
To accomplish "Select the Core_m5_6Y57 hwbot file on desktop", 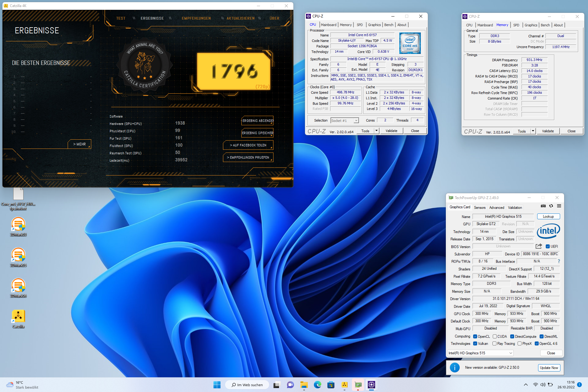I will [18, 198].
